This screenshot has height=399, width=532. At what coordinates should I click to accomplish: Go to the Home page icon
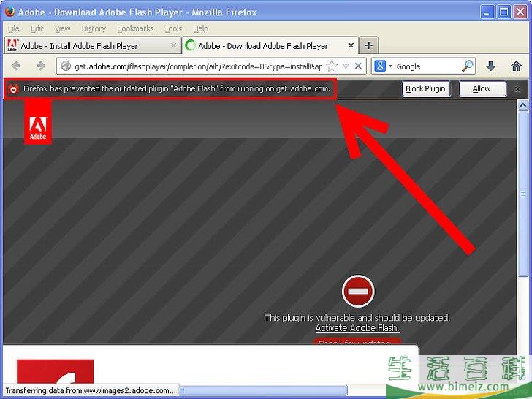[x=516, y=66]
